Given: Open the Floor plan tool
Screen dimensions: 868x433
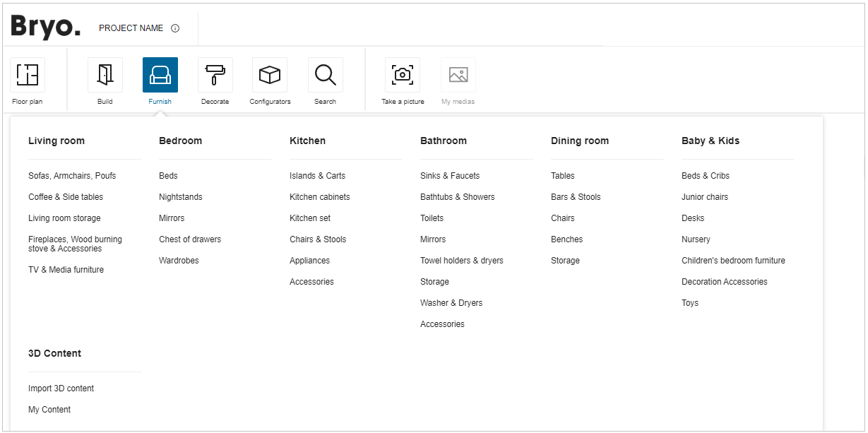Looking at the screenshot, I should pos(28,75).
